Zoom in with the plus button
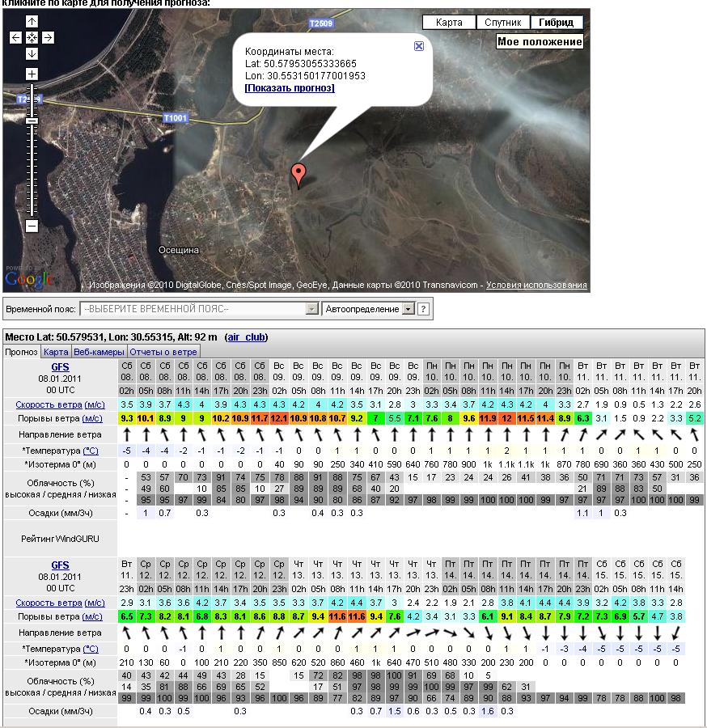The width and height of the screenshot is (707, 728). click(32, 74)
